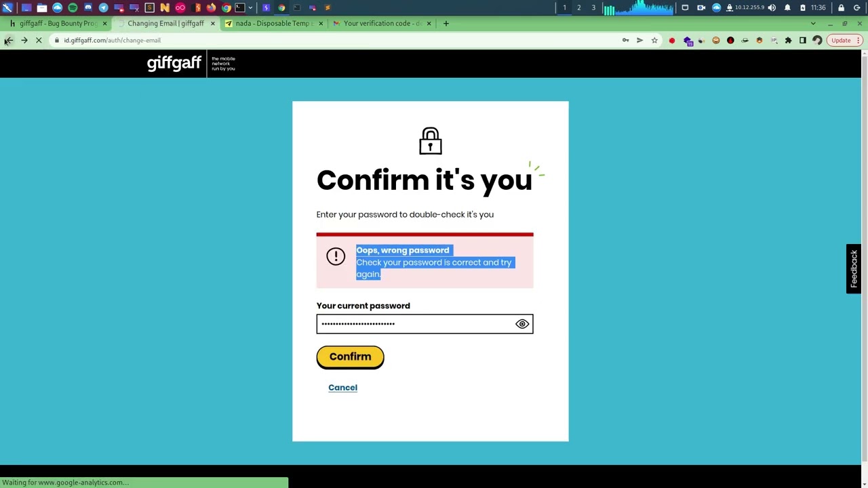Click the 'Your current password' label
The height and width of the screenshot is (488, 868).
click(363, 306)
